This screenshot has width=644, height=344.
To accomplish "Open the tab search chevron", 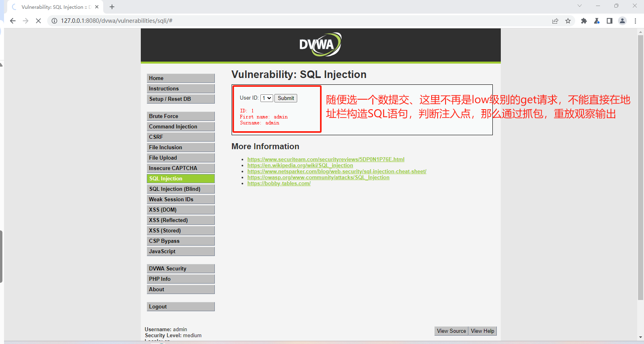I will (580, 6).
